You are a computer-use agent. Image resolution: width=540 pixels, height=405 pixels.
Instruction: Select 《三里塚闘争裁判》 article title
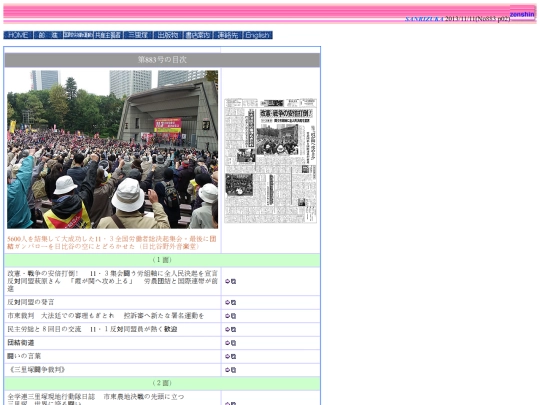[x=37, y=370]
